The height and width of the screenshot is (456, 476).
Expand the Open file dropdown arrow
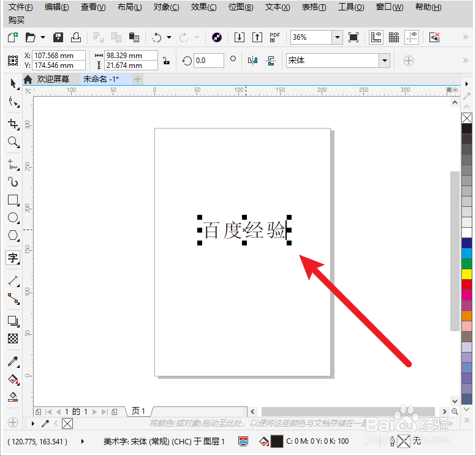pos(43,37)
